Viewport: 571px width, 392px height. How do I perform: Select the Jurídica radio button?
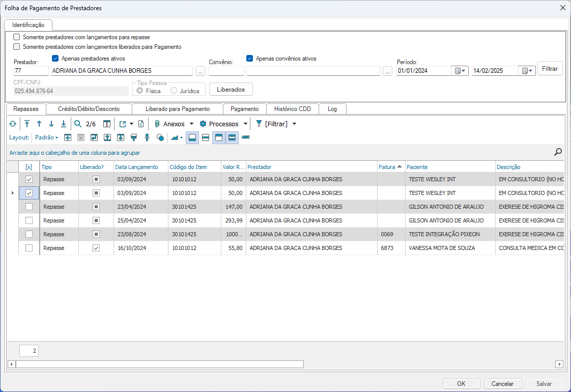[174, 91]
